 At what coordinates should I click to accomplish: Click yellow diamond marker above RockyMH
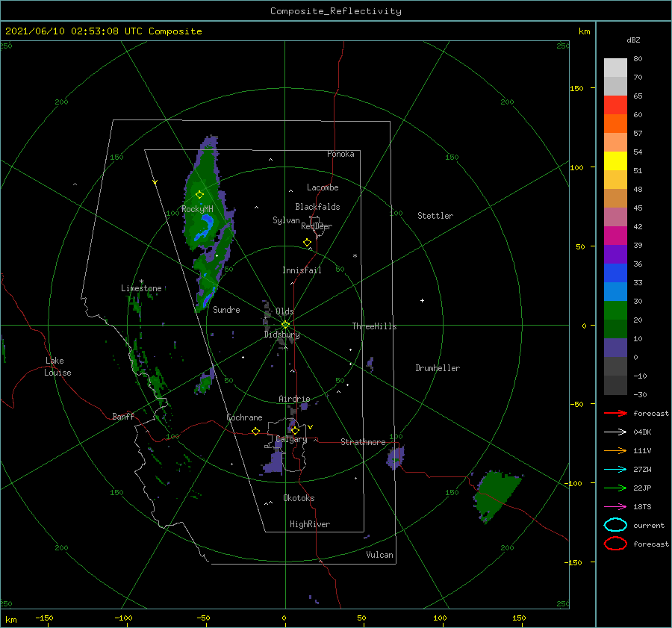click(199, 195)
